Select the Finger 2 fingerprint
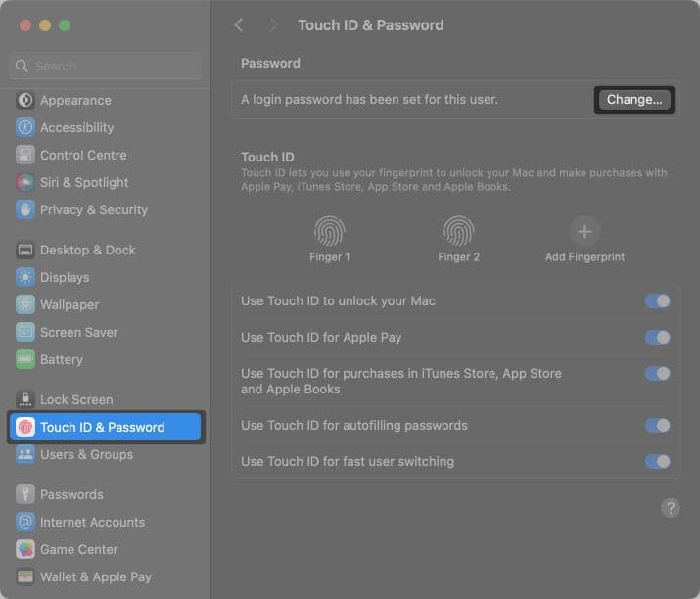 click(x=458, y=231)
